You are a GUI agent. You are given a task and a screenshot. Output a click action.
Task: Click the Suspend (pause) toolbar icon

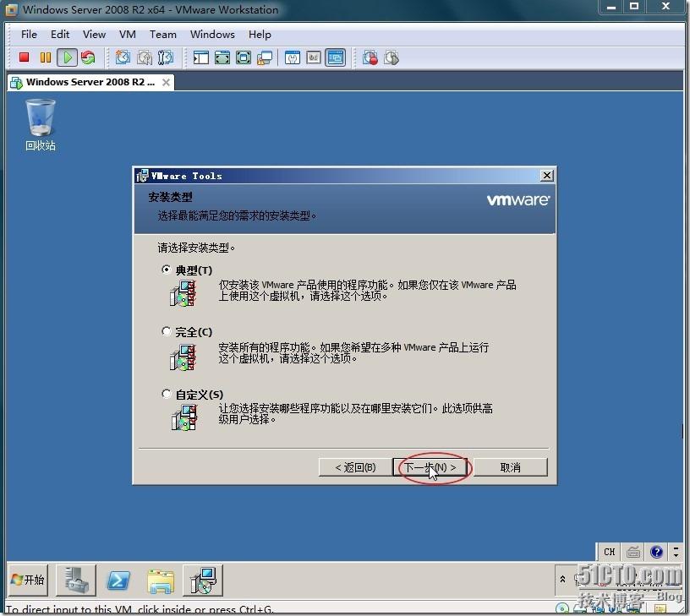pos(46,57)
